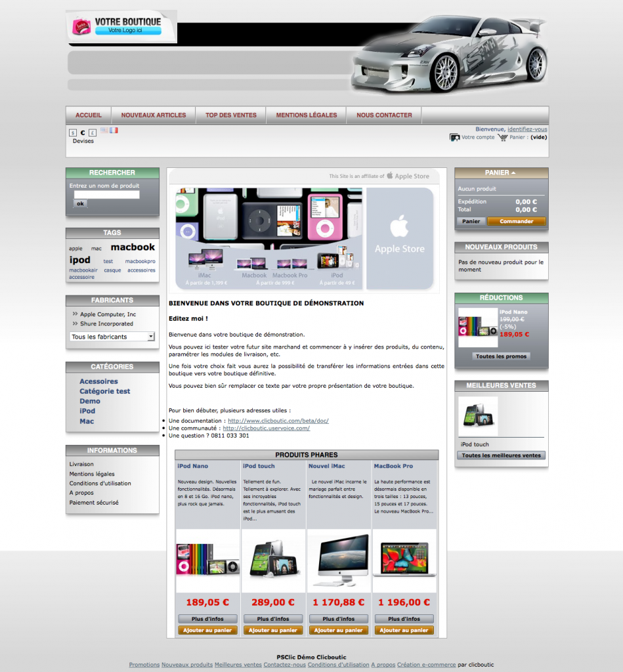
Task: Add iPod touch to cart
Action: 273,631
